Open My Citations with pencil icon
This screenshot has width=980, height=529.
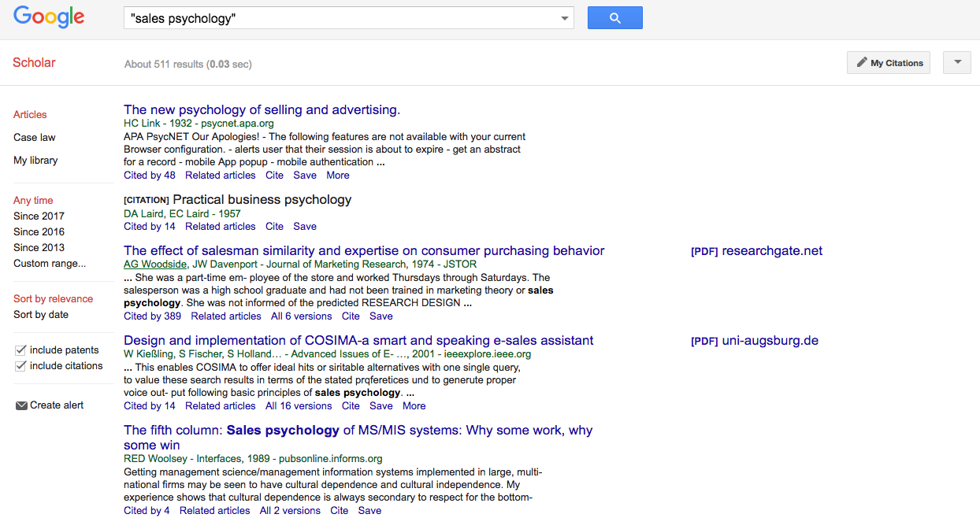click(x=889, y=63)
